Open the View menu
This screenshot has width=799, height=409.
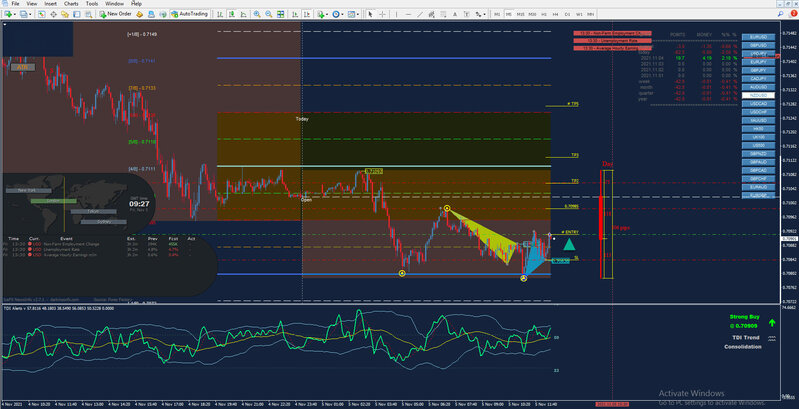[32, 4]
